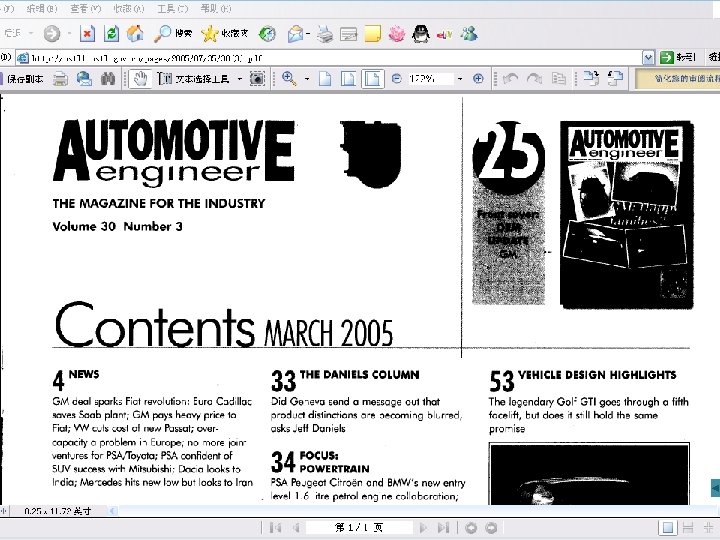This screenshot has width=720, height=540.
Task: Open browsing History clock-globe icon
Action: point(267,34)
